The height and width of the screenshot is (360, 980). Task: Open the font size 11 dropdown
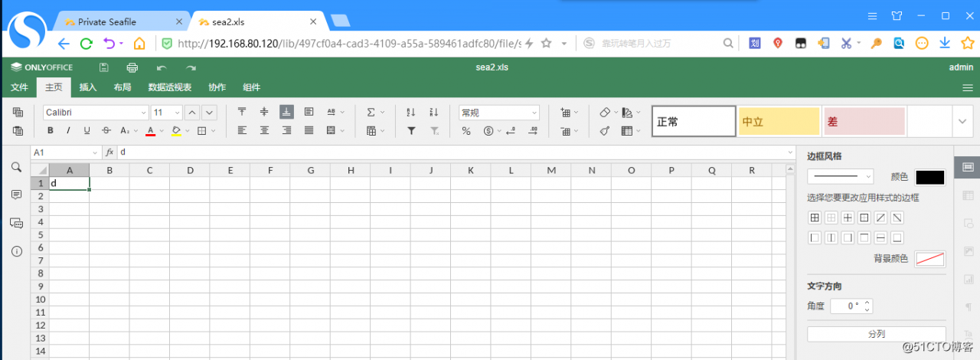178,113
